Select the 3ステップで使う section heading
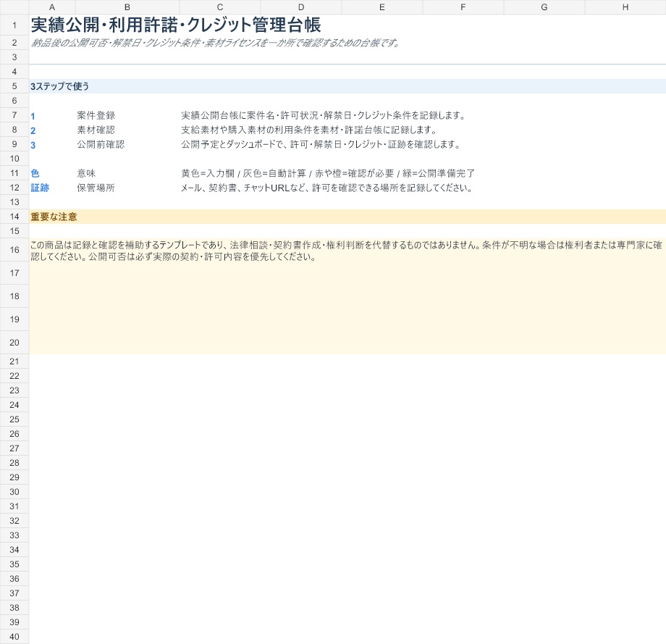This screenshot has width=666, height=644. pos(60,86)
